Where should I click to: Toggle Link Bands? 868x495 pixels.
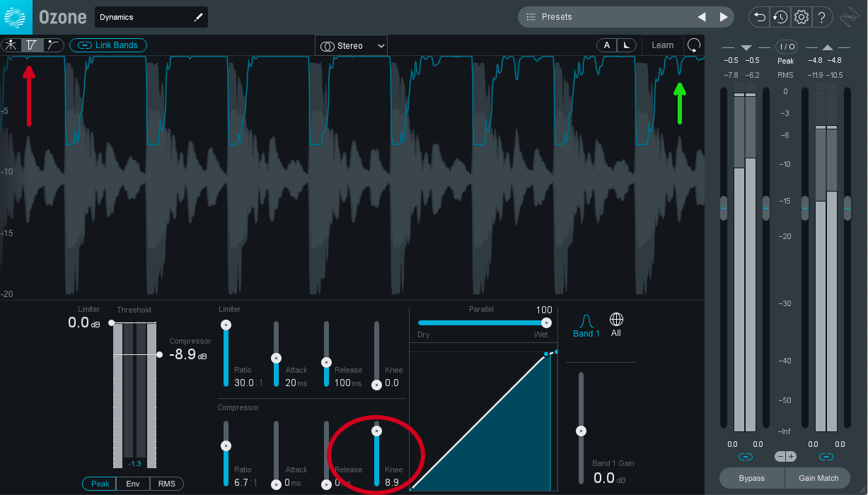(x=108, y=45)
